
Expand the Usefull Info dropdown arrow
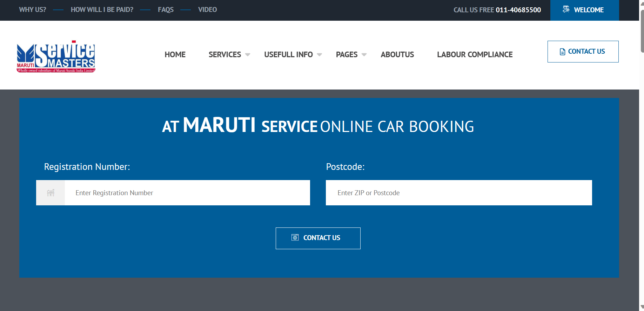tap(319, 55)
